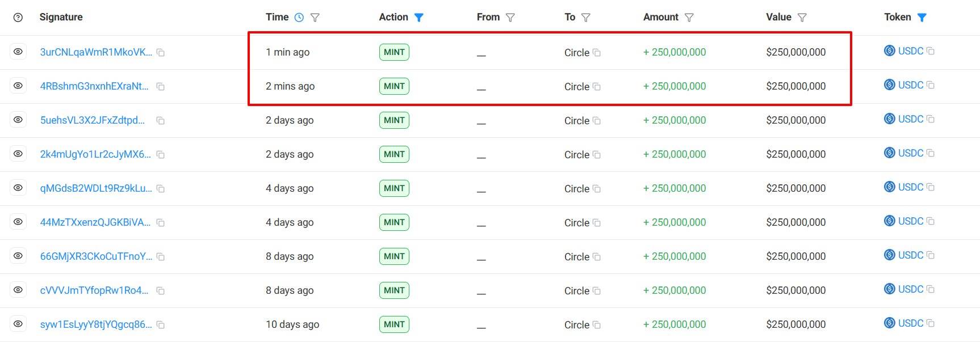This screenshot has width=980, height=342.
Task: Open transaction 4RBshmG3nxnhEXraNt signature link
Action: [94, 86]
